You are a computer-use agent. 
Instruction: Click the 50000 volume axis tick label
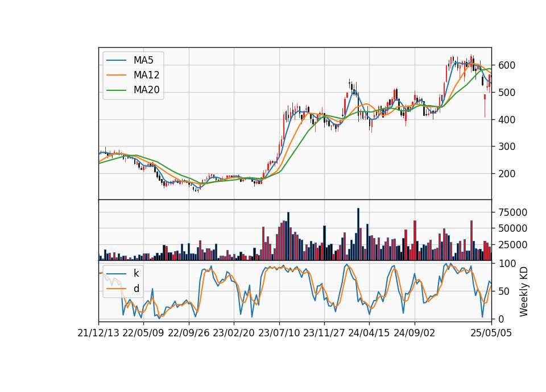pos(512,228)
